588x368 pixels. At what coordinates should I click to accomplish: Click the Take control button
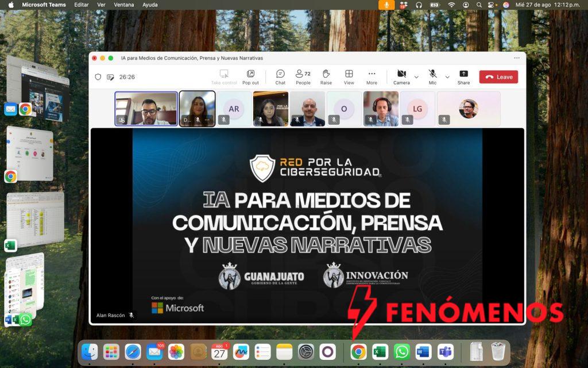tap(224, 76)
